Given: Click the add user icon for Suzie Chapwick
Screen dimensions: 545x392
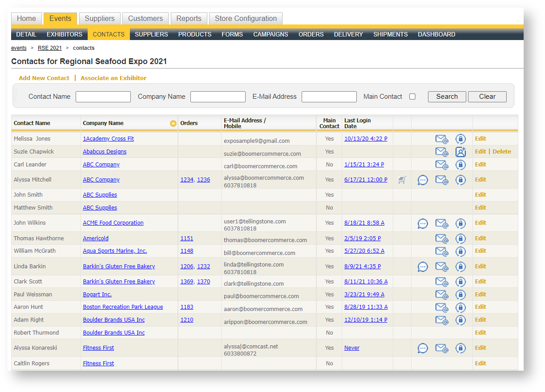Looking at the screenshot, I should [460, 152].
